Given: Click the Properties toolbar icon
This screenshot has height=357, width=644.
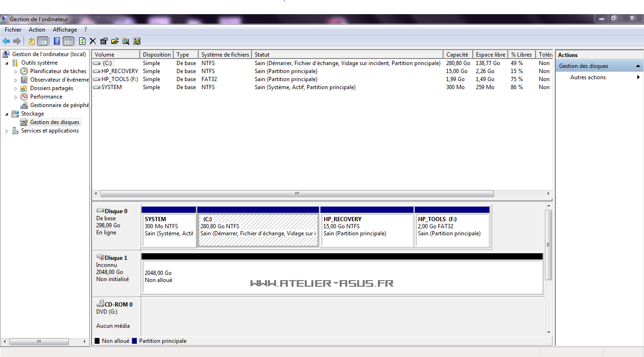Looking at the screenshot, I should (x=104, y=42).
